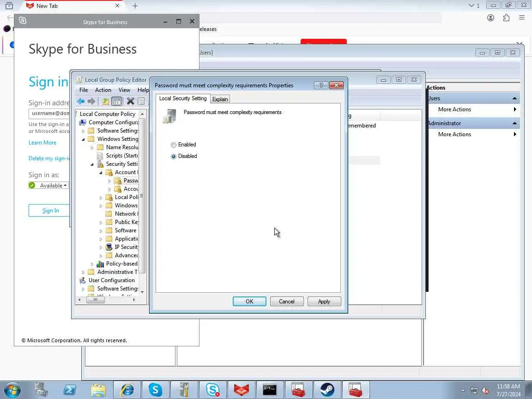Click the Forward arrow in Group Policy toolbar

coord(91,101)
